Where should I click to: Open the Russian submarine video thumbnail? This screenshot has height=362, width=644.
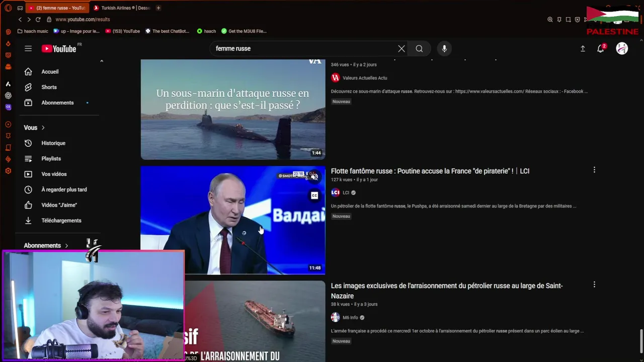point(233,109)
